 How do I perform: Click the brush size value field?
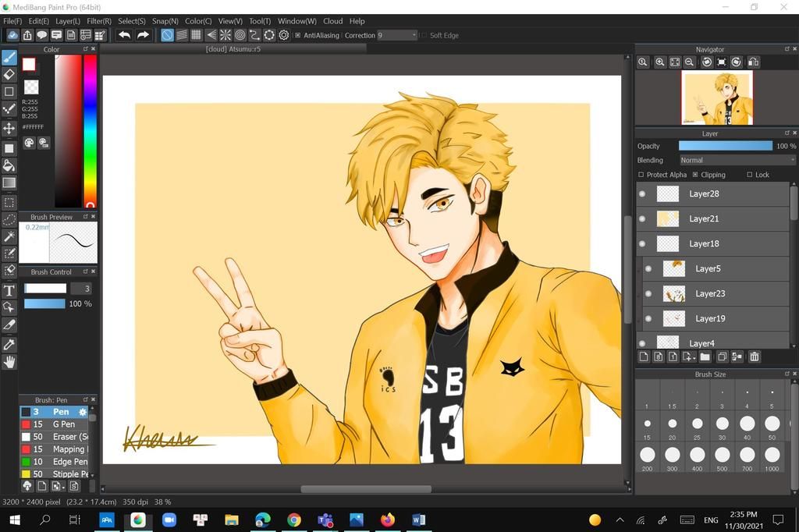(81, 289)
